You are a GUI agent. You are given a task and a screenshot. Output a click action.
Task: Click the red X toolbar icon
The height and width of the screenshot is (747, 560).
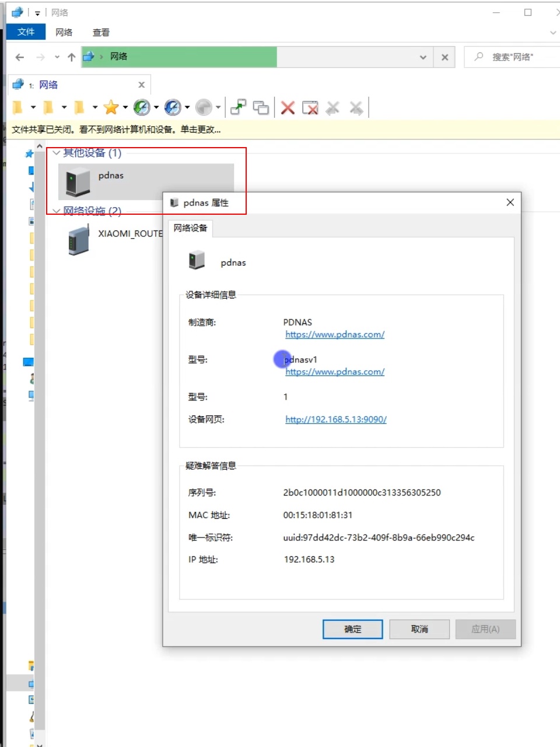(x=288, y=107)
